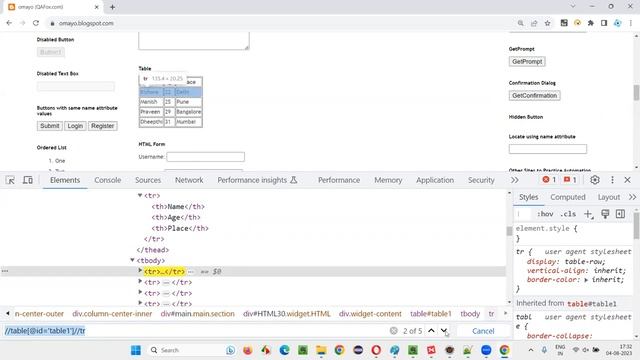Click the GetPrompt button
Viewport: 640px width, 360px height.
point(527,62)
